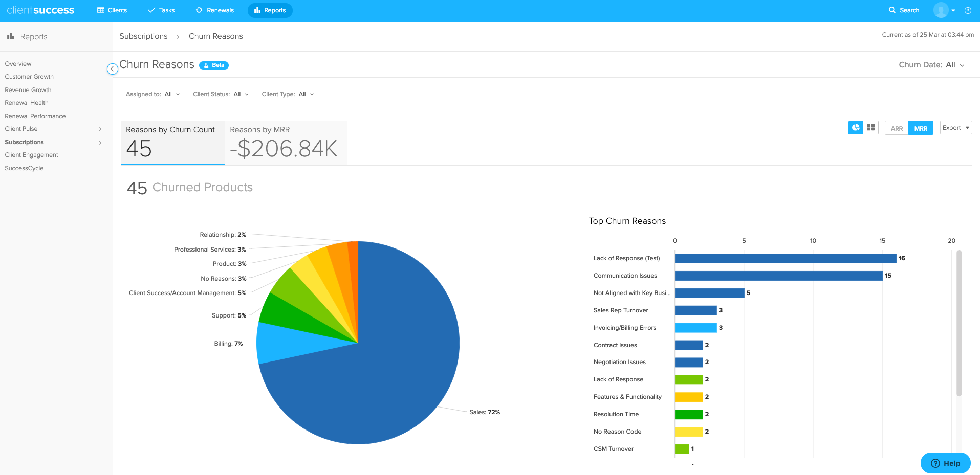Click the help question mark icon
The image size is (980, 475).
click(967, 10)
